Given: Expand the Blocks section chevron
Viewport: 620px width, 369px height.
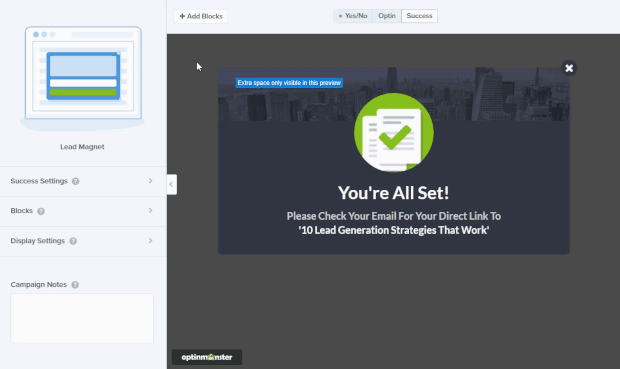Looking at the screenshot, I should [x=150, y=210].
